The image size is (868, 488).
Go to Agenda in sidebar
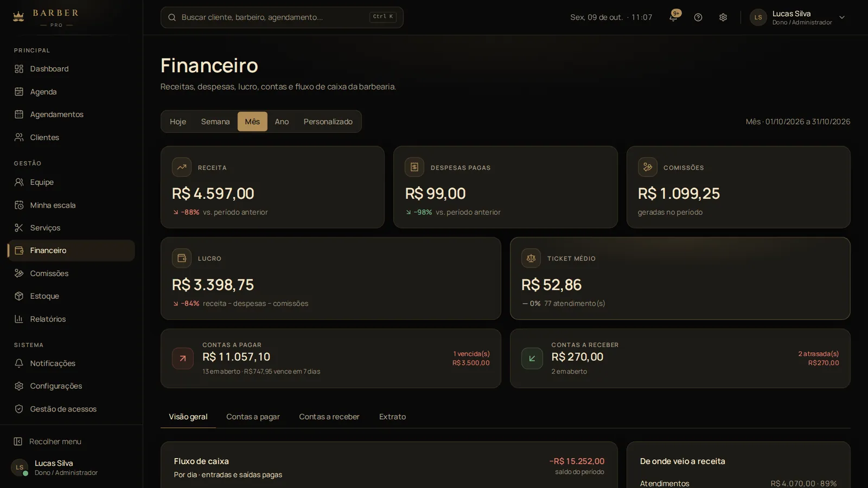[x=71, y=92]
